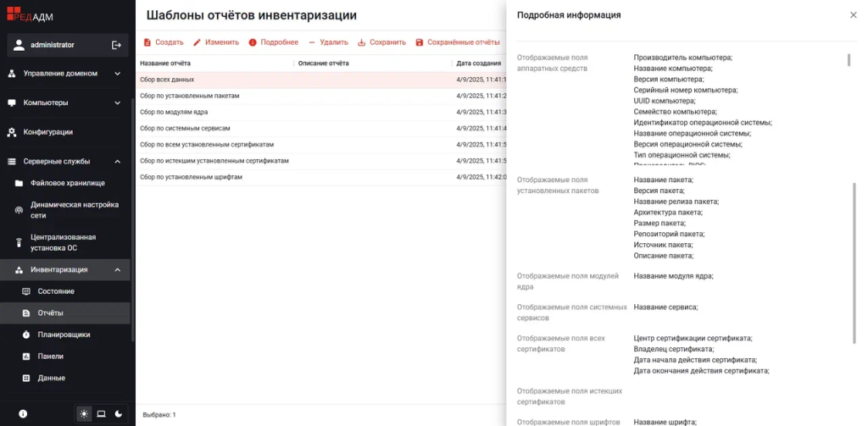868x426 pixels.
Task: Open Файловое хранилище in sidebar
Action: pos(67,183)
